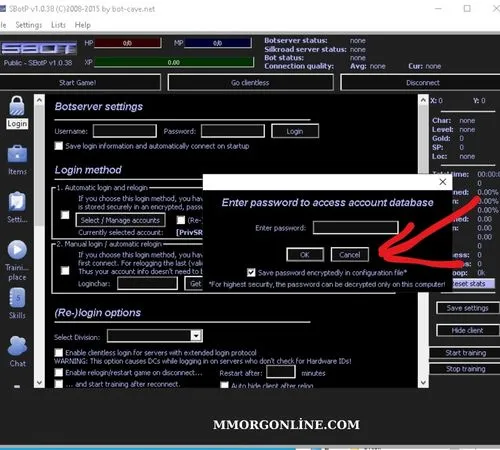Click the main panel scroll up arrow
Screen dimensions: 500x450
423,100
